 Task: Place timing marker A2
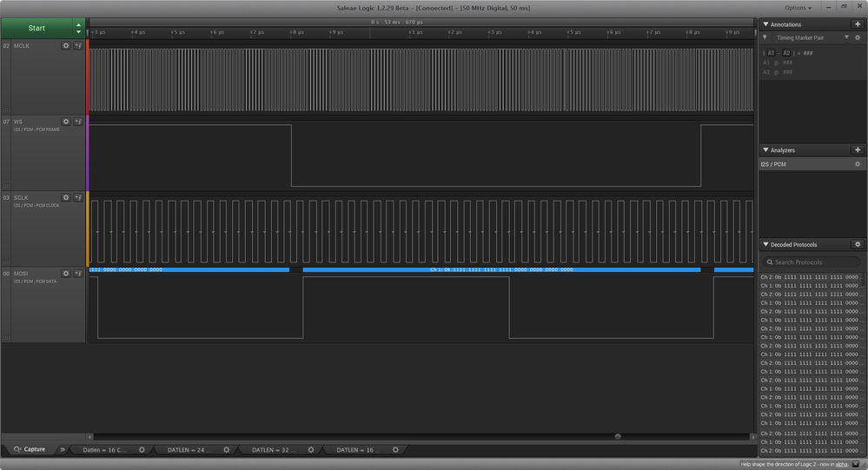786,53
